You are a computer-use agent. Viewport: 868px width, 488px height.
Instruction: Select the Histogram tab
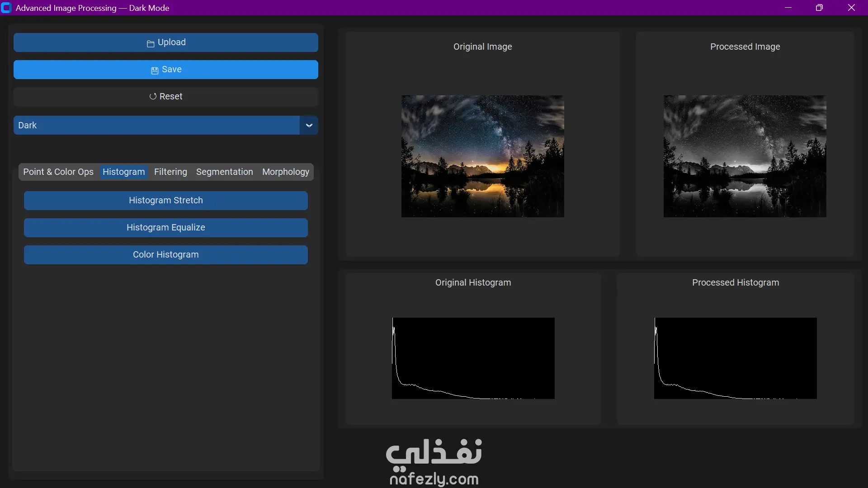(x=123, y=172)
